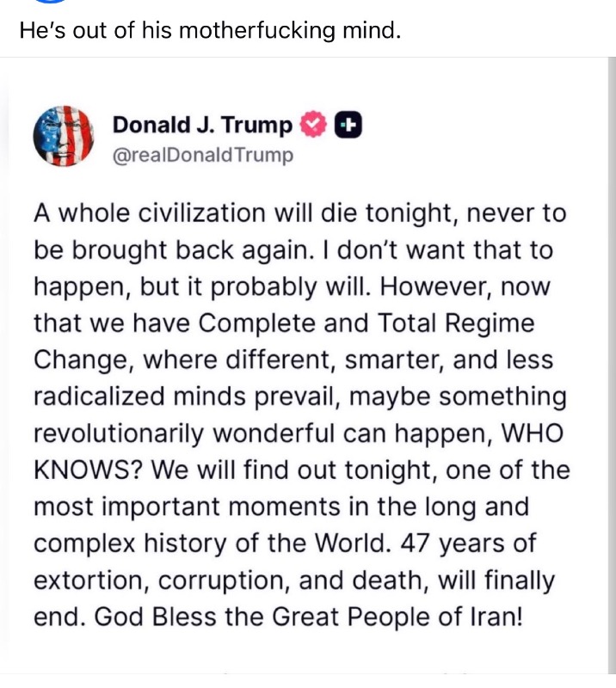Open the Donald J. Trump display name
The width and height of the screenshot is (616, 688).
(x=202, y=126)
